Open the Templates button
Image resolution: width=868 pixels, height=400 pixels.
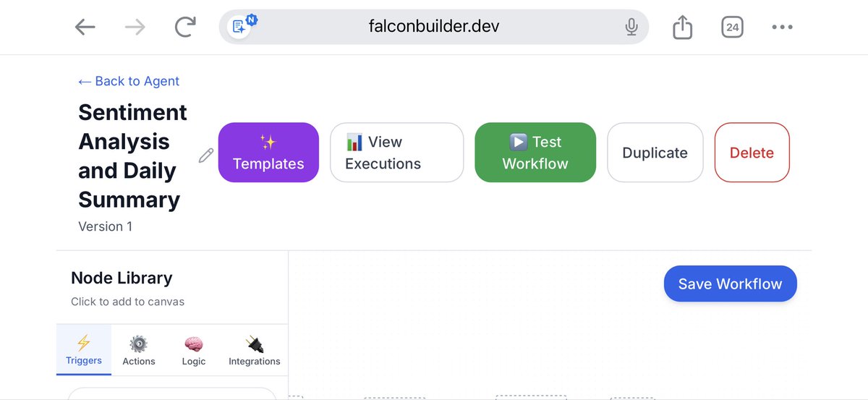pos(268,153)
